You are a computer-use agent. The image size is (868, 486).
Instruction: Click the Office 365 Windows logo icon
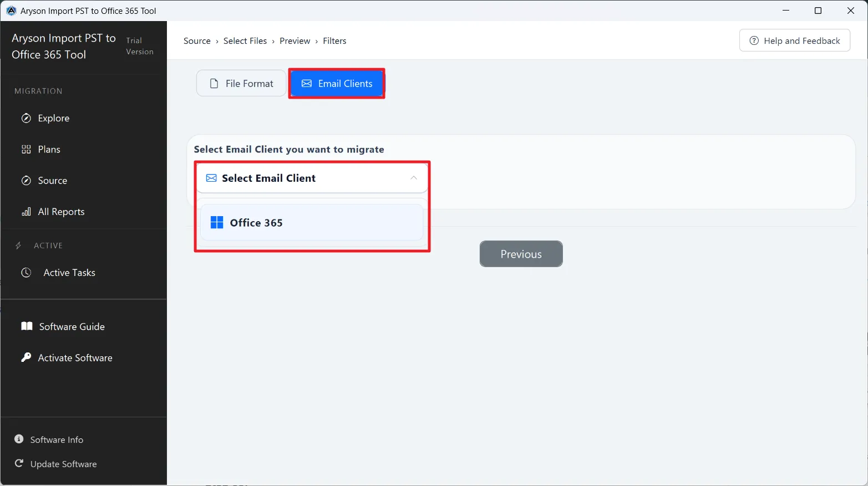coord(217,223)
